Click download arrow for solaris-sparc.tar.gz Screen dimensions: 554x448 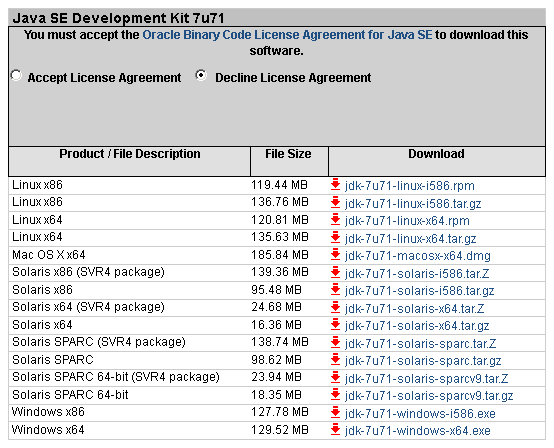[335, 360]
